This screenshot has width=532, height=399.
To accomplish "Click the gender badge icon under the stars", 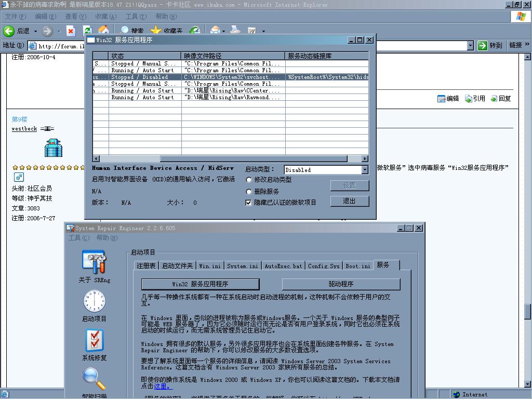I will (19, 177).
